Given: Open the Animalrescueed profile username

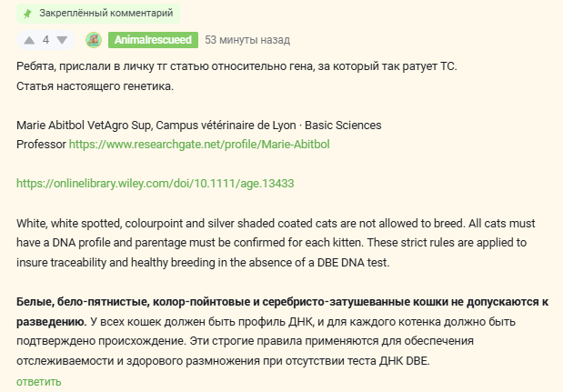Looking at the screenshot, I should pos(152,40).
